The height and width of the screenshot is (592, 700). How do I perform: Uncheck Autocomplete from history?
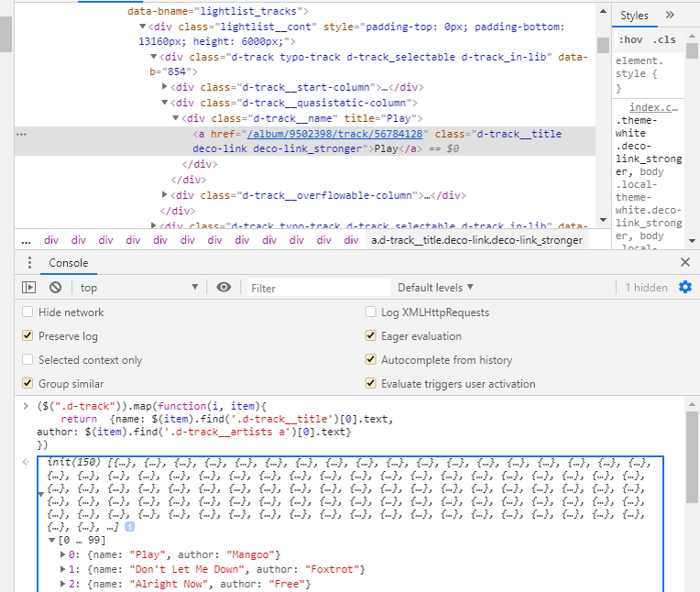370,359
